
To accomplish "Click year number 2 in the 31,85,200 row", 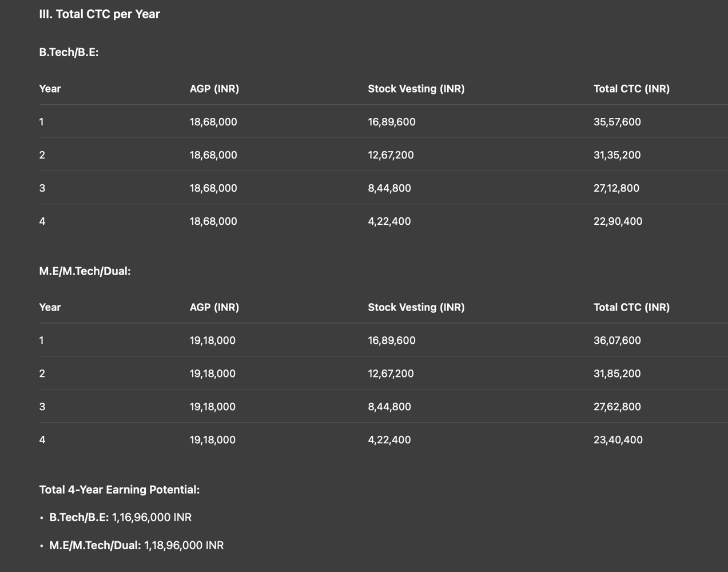I will (42, 374).
